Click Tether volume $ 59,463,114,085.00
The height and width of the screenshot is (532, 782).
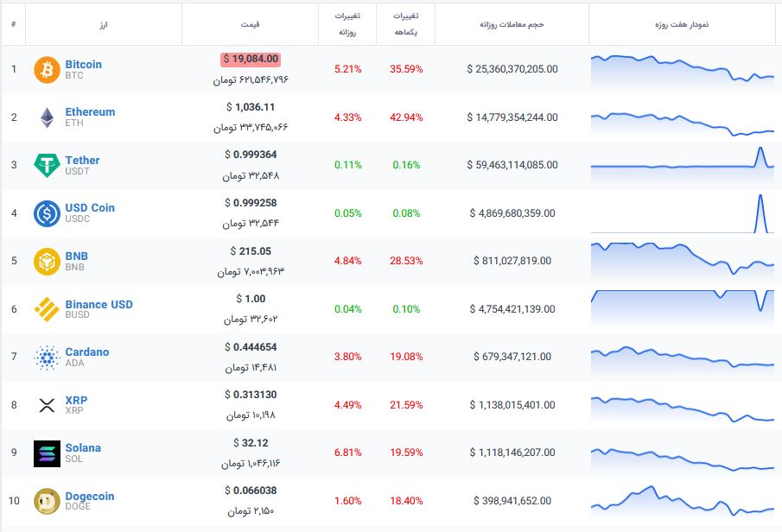pos(512,165)
